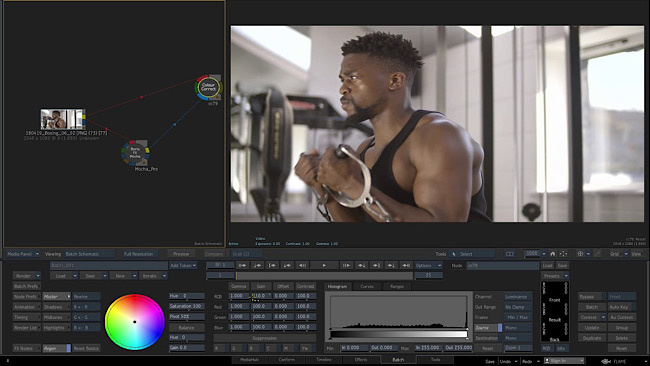Viewport: 650px width, 366px height.
Task: Click the transport icon left of frame-back
Action: 287,265
